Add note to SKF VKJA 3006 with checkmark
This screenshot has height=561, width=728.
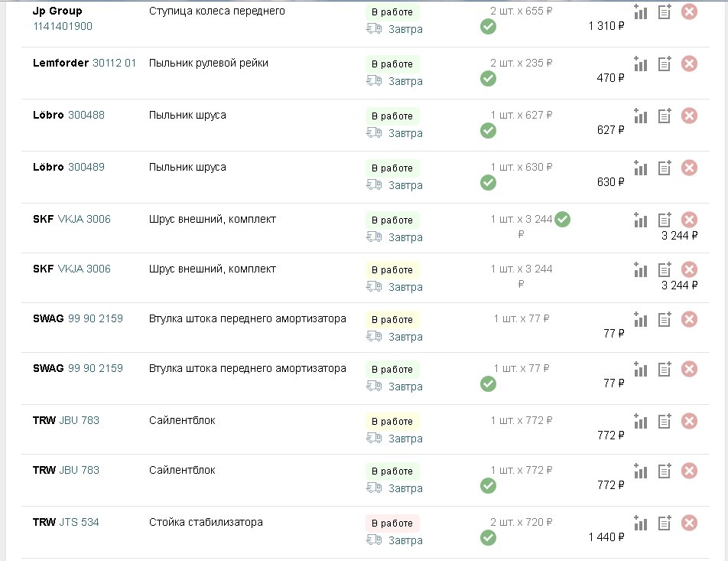[665, 220]
